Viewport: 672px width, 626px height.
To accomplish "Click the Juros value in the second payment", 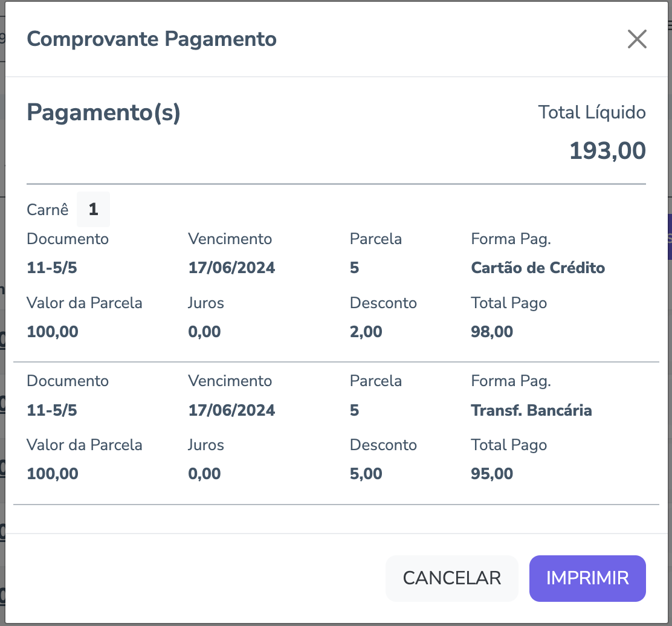I will click(x=204, y=474).
